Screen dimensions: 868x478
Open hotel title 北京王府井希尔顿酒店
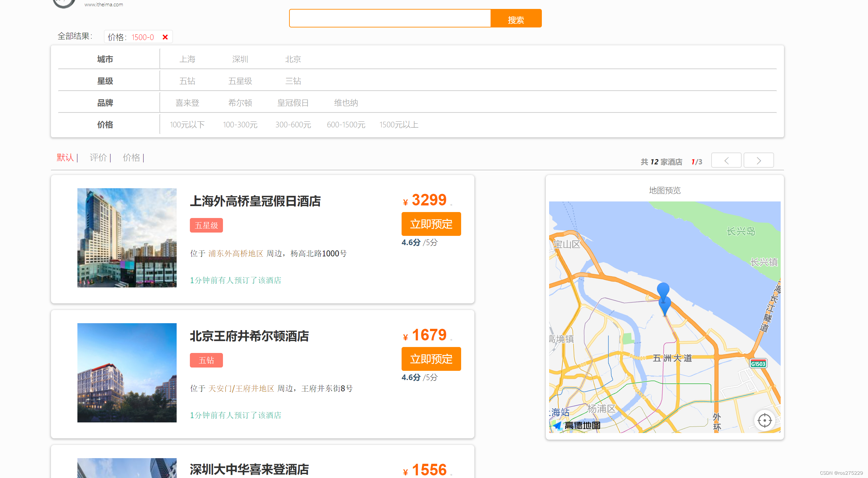click(x=249, y=336)
